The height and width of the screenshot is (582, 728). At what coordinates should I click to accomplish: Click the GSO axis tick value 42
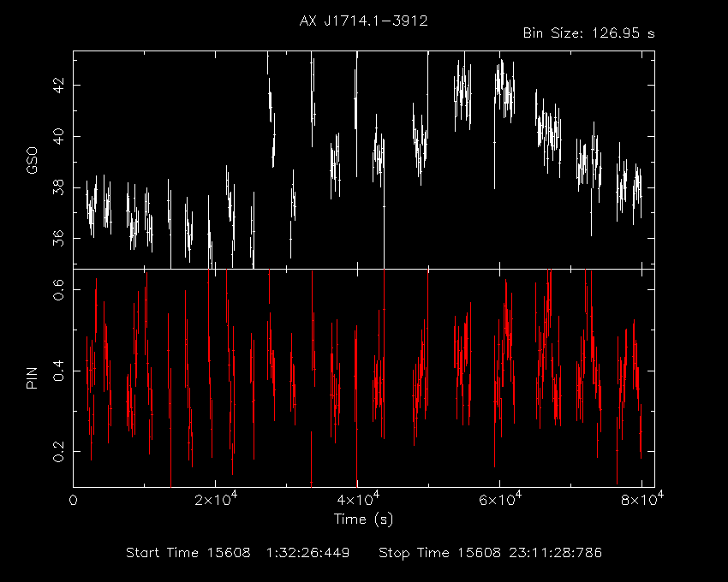coord(58,86)
